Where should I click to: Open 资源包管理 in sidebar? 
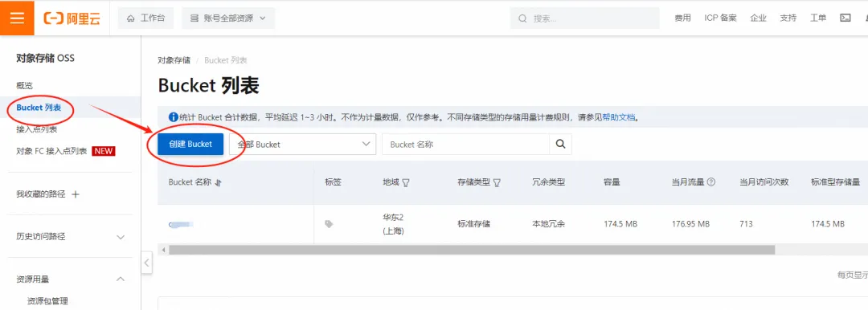47,301
